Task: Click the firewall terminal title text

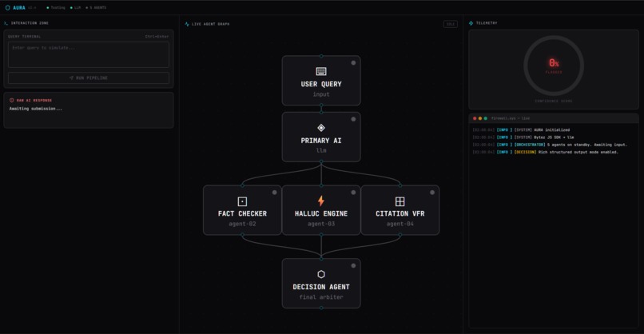Action: [511, 118]
